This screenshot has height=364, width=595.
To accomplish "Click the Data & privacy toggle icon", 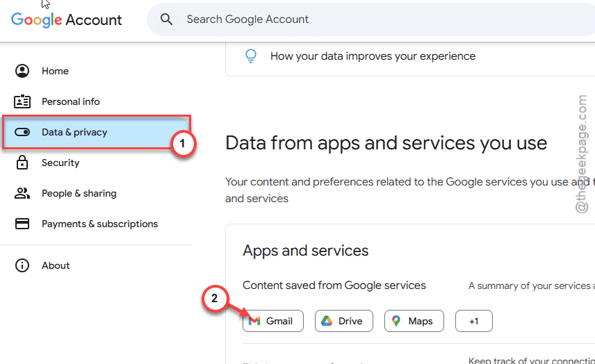I will [x=22, y=132].
